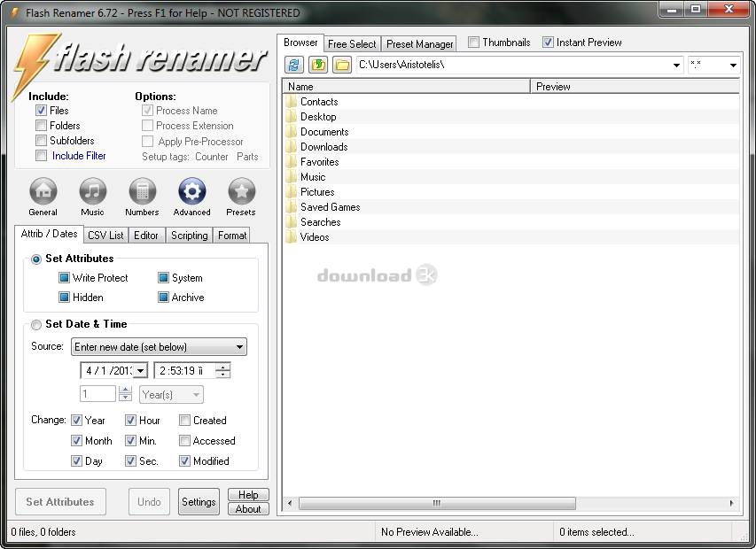
Task: Switch to the Free Select tab
Action: point(352,43)
